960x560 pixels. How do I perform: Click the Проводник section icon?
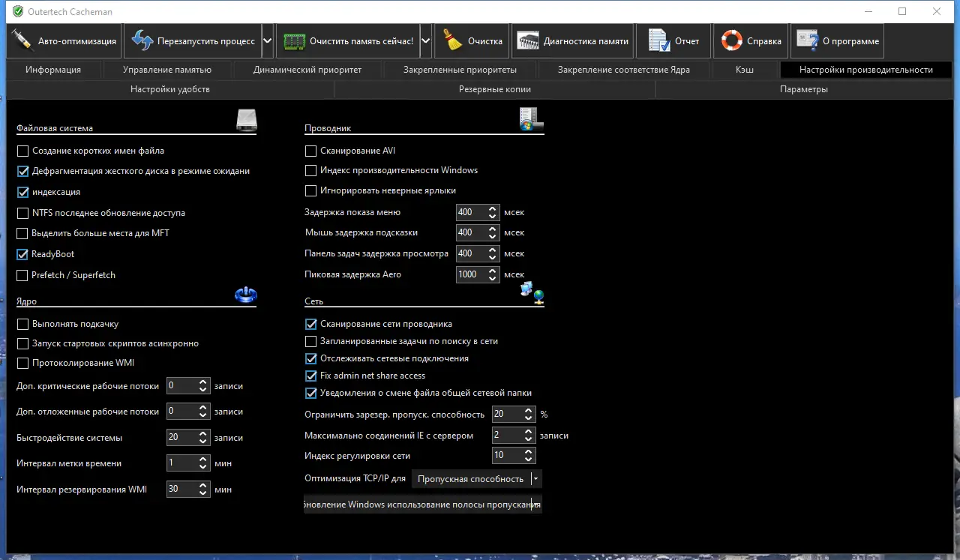coord(531,119)
